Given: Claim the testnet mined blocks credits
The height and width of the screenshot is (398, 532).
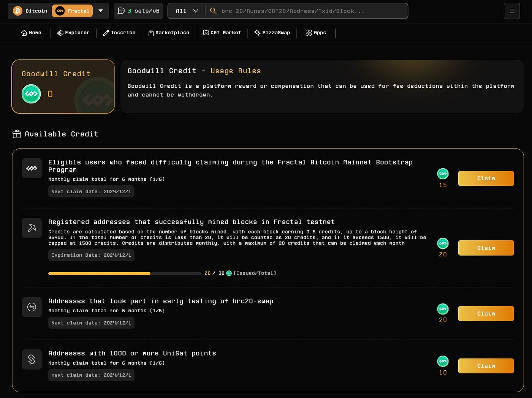Looking at the screenshot, I should point(486,248).
